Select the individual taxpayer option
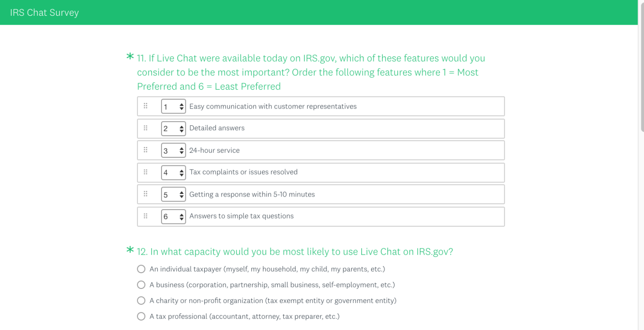 (141, 269)
